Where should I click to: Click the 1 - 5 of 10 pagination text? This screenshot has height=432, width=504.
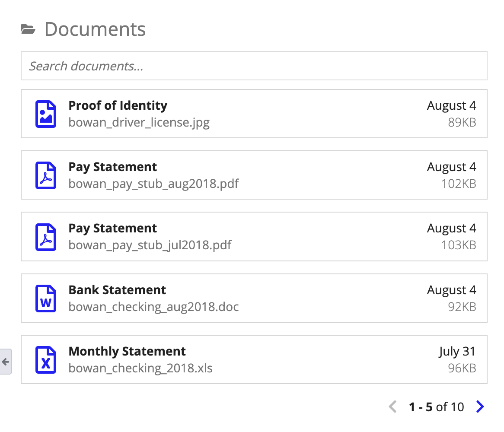click(x=436, y=407)
